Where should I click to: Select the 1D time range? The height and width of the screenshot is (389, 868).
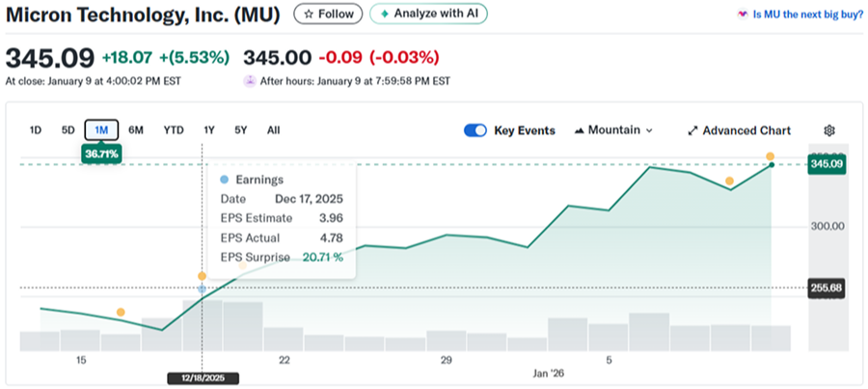36,130
